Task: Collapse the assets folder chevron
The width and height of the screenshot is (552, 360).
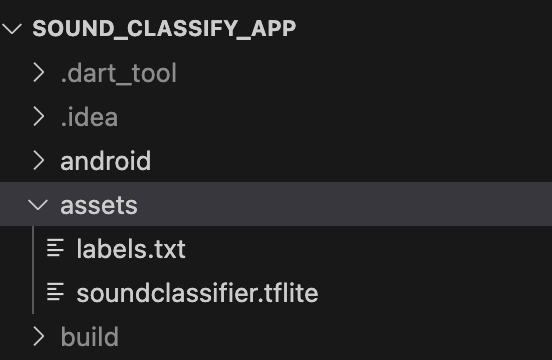Action: click(x=38, y=205)
